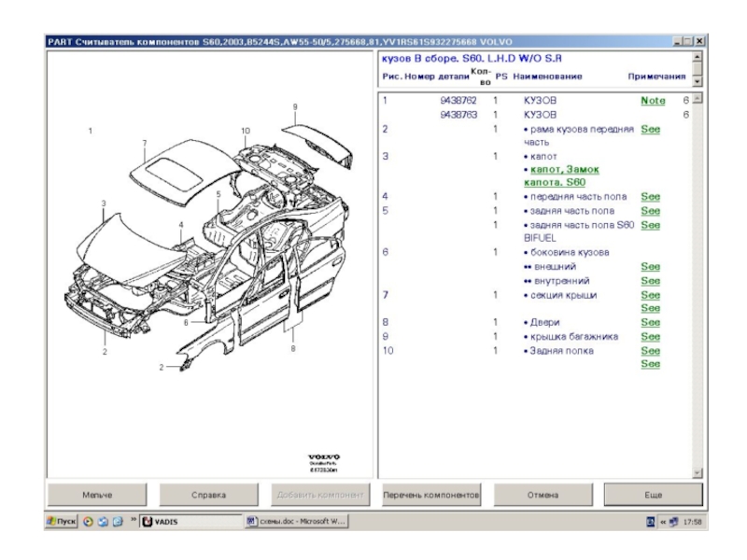747x560 pixels.
Task: Open the Note link for part 9438762
Action: pos(653,101)
